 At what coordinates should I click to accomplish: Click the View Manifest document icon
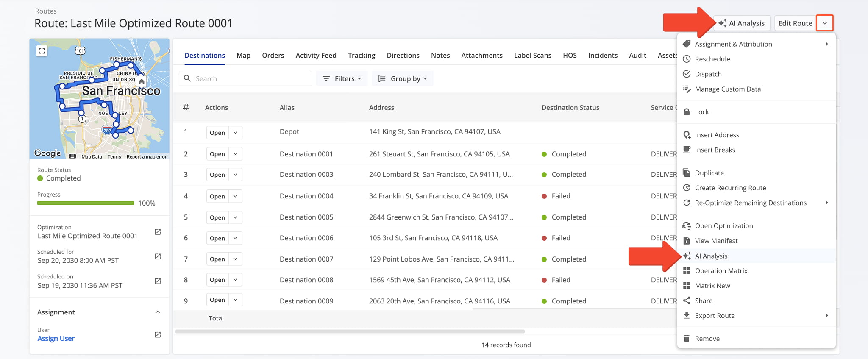pos(687,241)
